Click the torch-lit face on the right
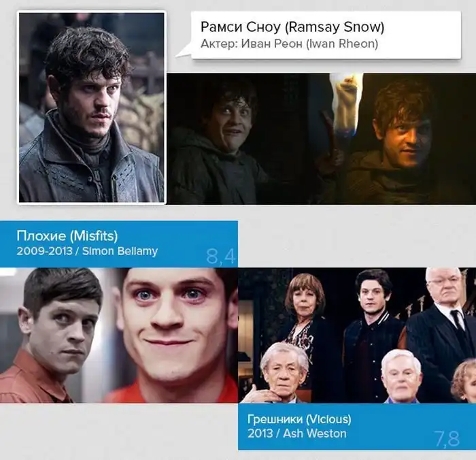This screenshot has height=460, width=476. pyautogui.click(x=405, y=129)
